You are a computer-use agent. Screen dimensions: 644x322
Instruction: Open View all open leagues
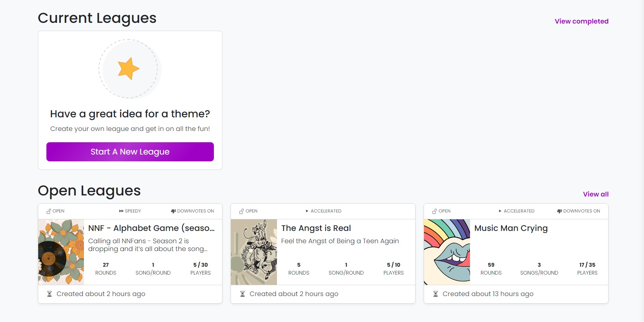click(596, 194)
